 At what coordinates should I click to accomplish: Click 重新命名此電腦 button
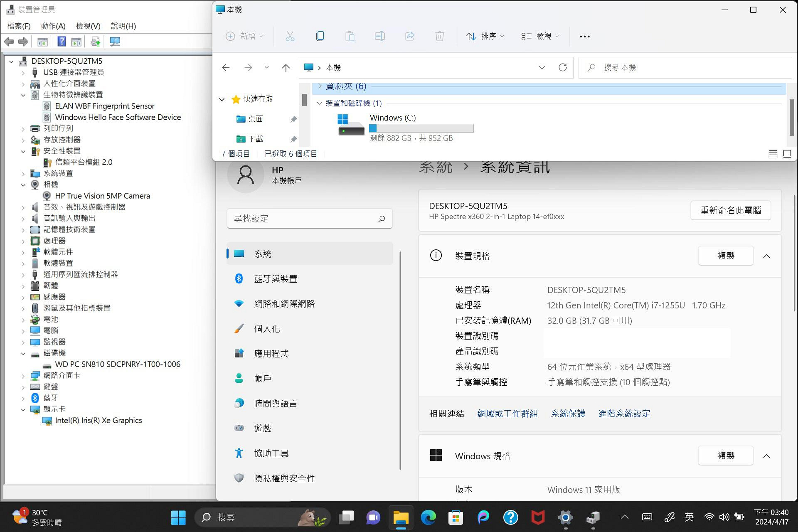point(731,210)
